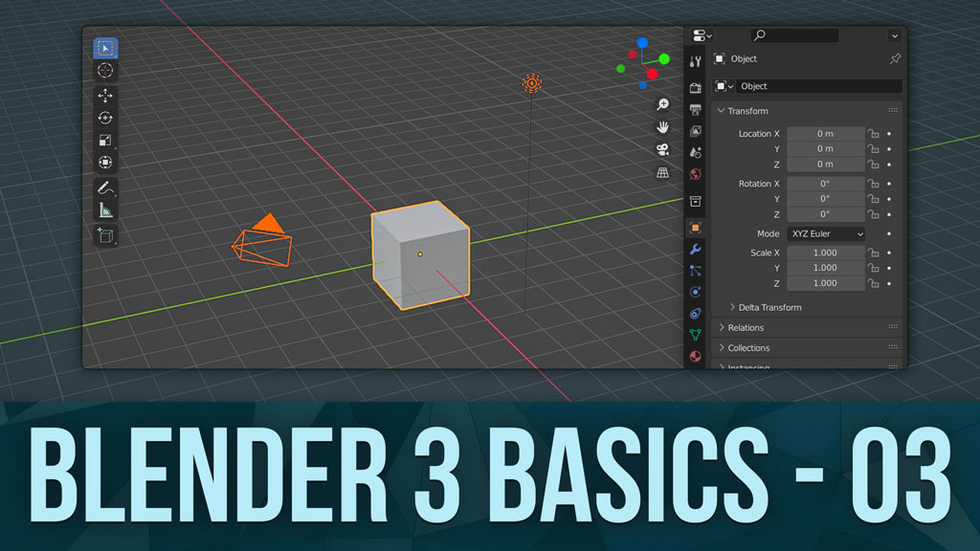The image size is (980, 551).
Task: Click the green Y axis gizmo ball
Action: click(x=664, y=58)
